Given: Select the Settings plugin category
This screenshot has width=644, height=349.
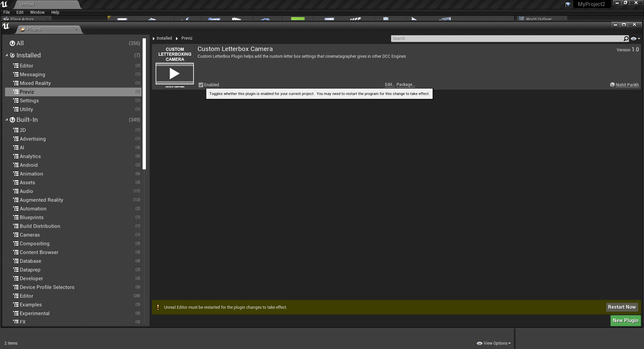Looking at the screenshot, I should click(x=73, y=101).
